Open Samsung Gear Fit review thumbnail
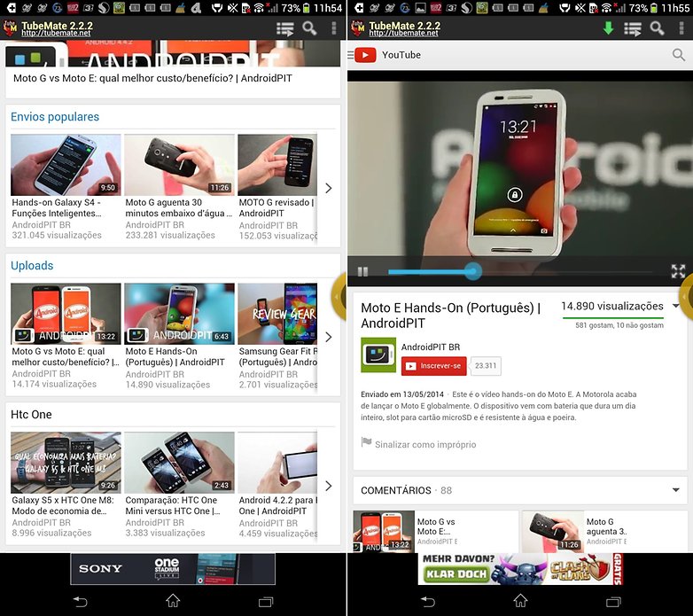Image resolution: width=693 pixels, height=616 pixels. point(277,314)
